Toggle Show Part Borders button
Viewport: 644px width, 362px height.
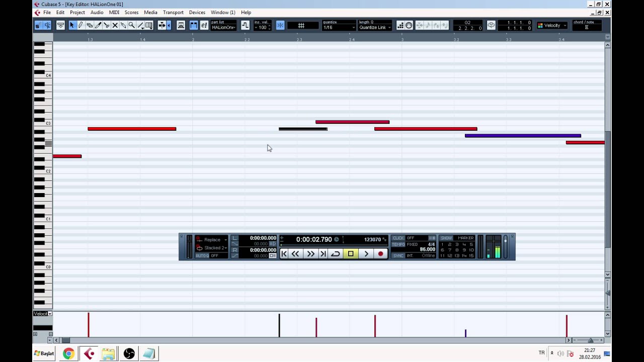(194, 25)
